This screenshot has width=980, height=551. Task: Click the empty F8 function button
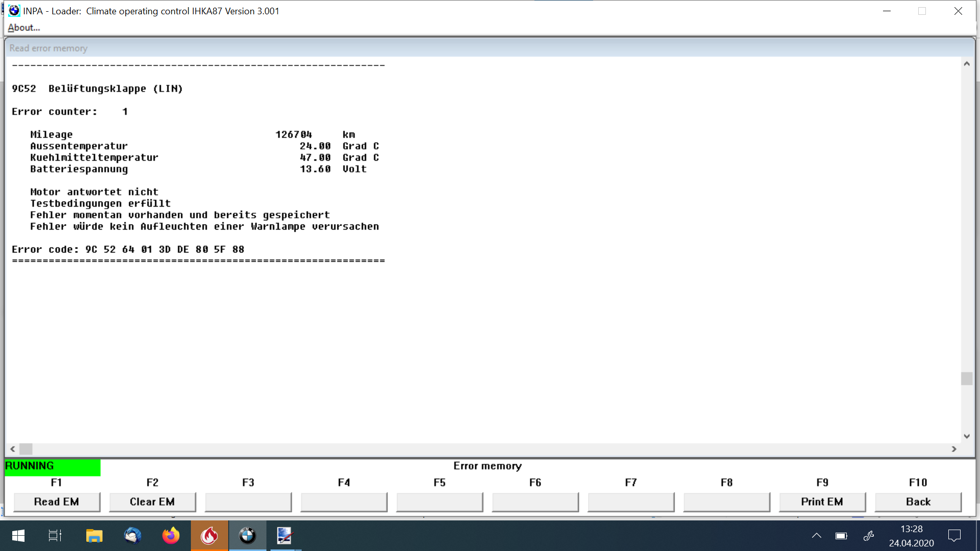(727, 502)
